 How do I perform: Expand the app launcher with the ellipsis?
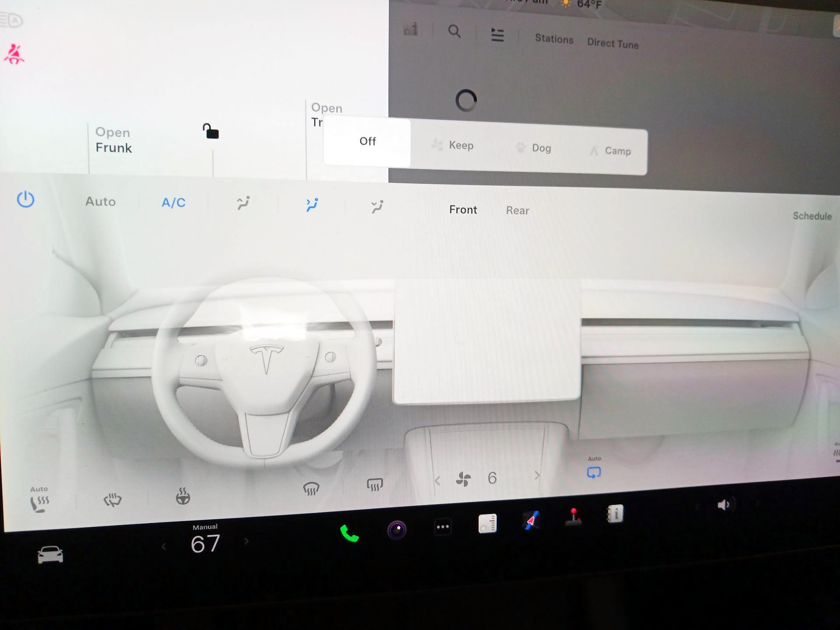tap(443, 526)
